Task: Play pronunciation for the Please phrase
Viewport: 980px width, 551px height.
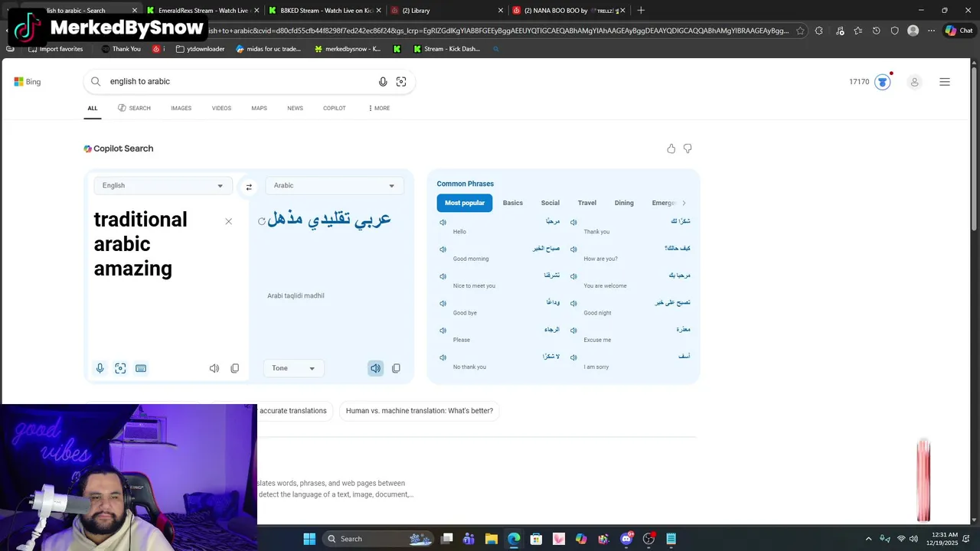Action: (x=443, y=331)
